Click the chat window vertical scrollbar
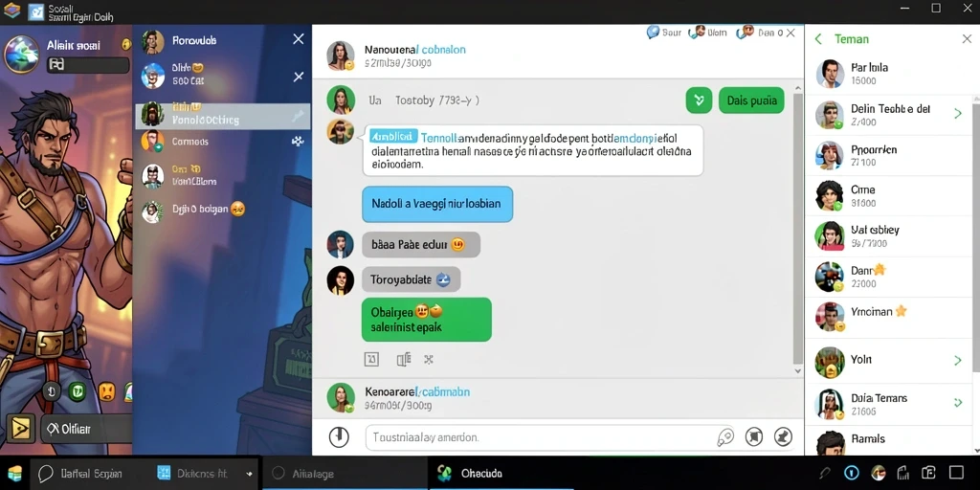The width and height of the screenshot is (980, 490). (x=797, y=230)
